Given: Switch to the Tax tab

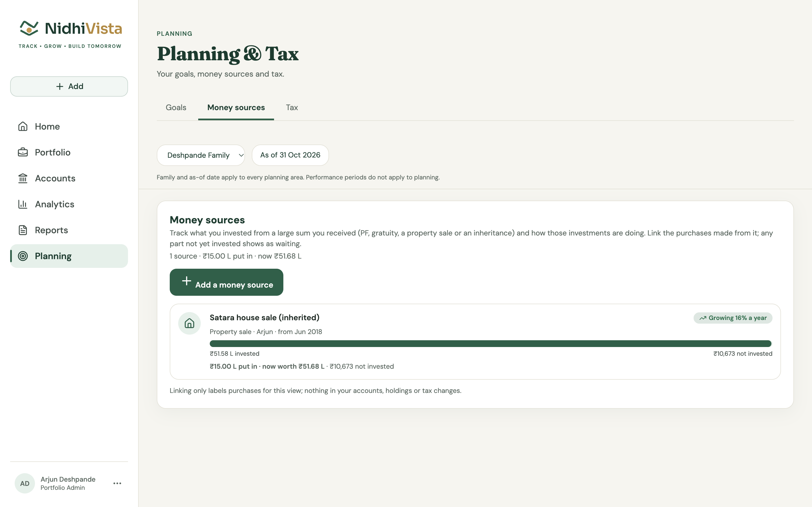Looking at the screenshot, I should pos(292,108).
